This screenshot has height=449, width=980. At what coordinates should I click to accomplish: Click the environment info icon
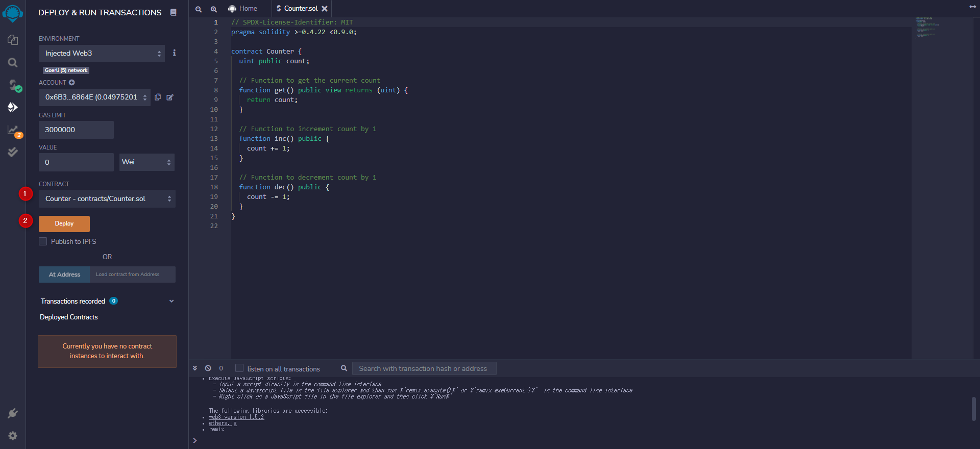[174, 53]
